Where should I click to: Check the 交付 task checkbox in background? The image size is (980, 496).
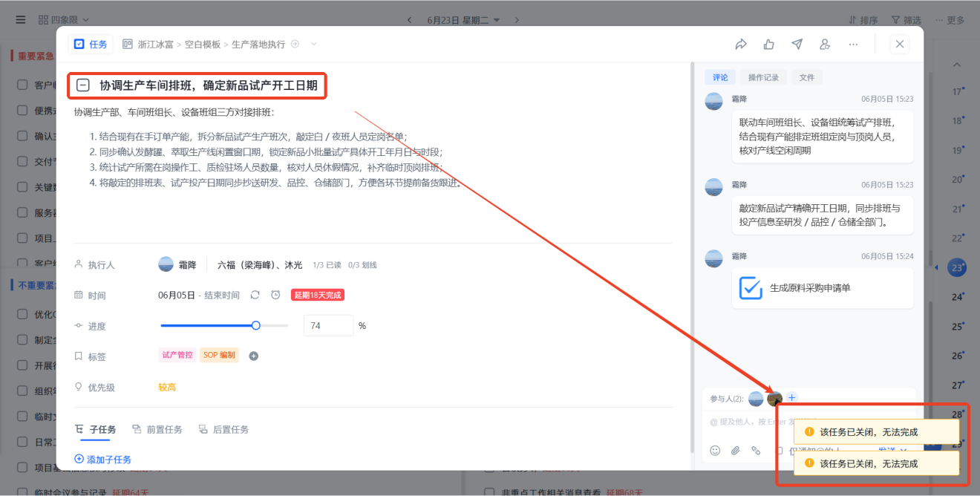click(22, 161)
